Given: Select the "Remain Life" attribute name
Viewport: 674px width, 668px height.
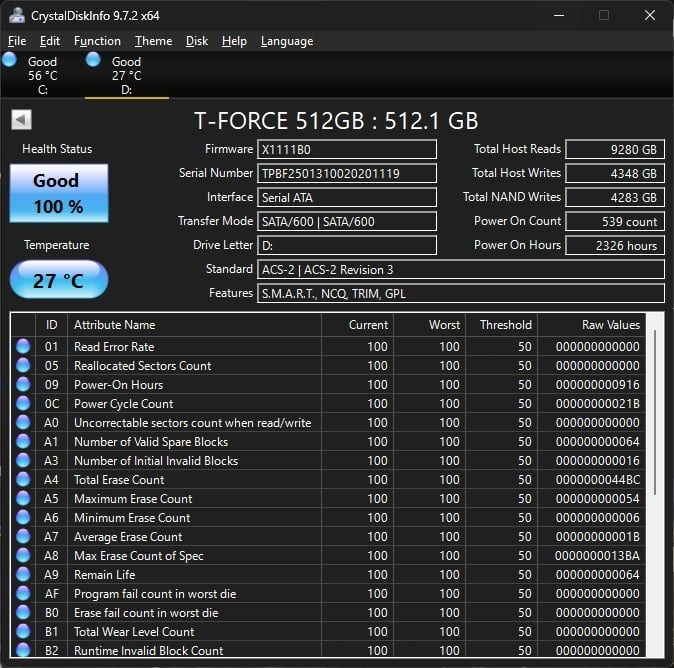Looking at the screenshot, I should (104, 575).
